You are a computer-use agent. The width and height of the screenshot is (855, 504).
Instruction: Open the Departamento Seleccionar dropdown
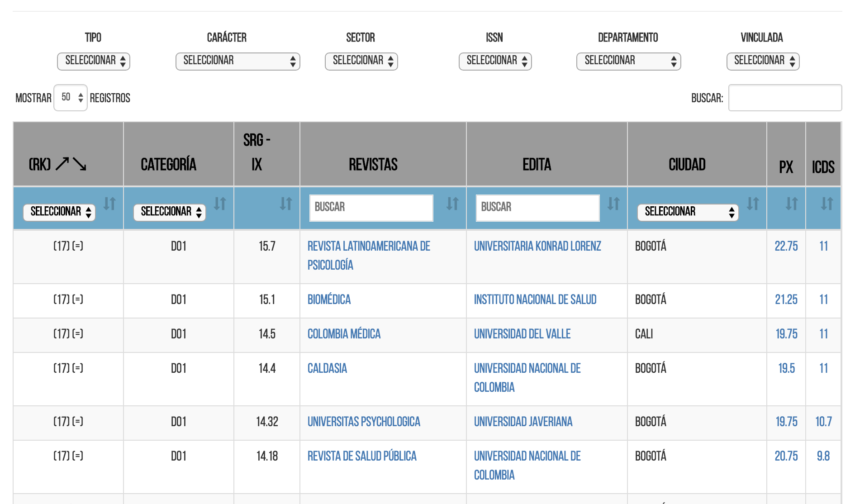pos(629,61)
